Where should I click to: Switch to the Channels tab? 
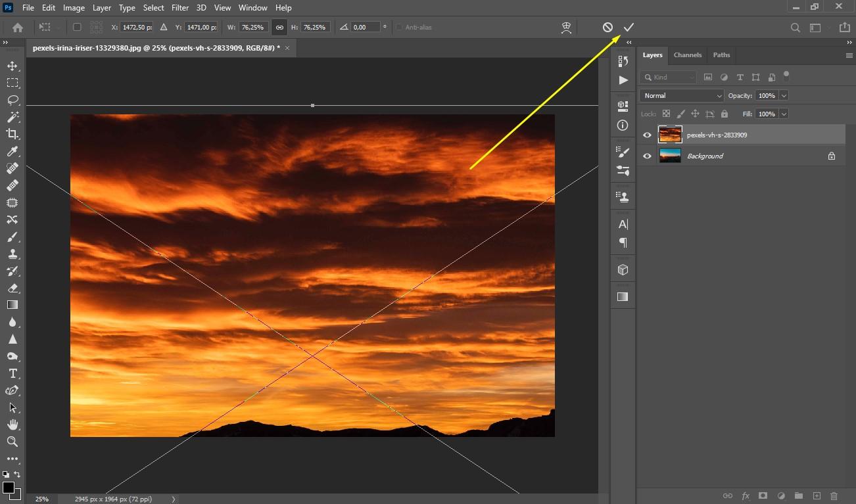[688, 55]
